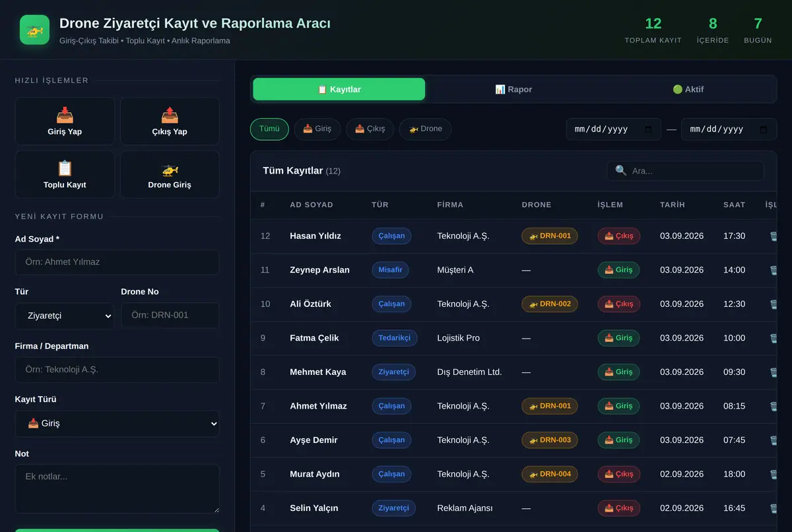
Task: Open the Rapor tab
Action: pos(513,89)
